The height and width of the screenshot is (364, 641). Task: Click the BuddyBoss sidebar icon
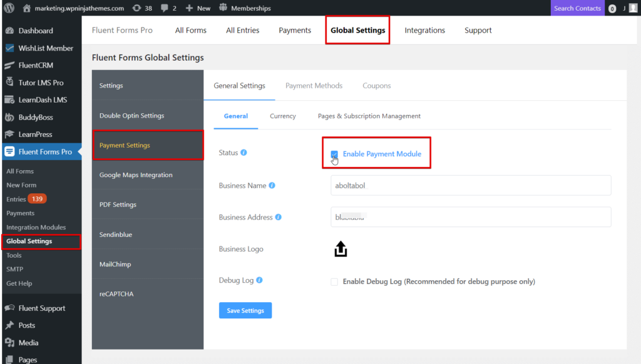(10, 117)
